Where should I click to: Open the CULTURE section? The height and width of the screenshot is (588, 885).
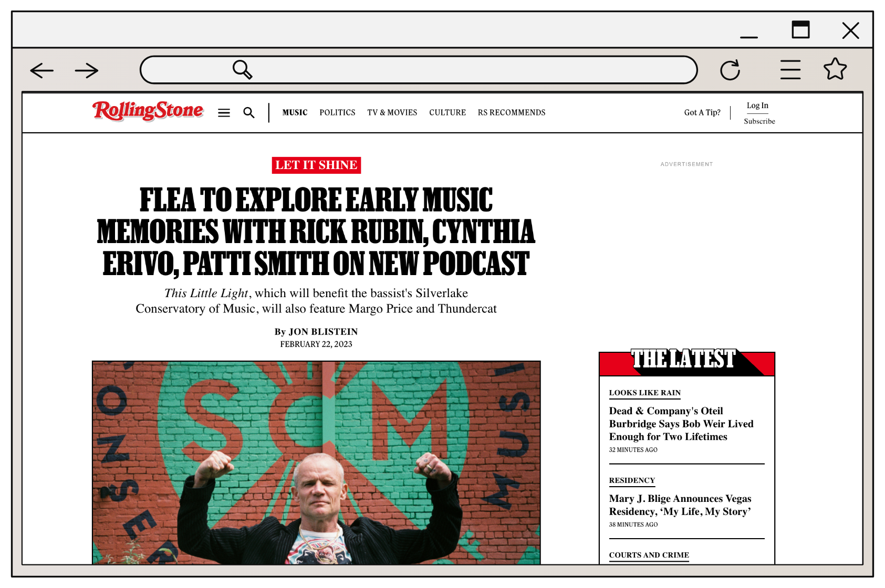[x=447, y=112]
